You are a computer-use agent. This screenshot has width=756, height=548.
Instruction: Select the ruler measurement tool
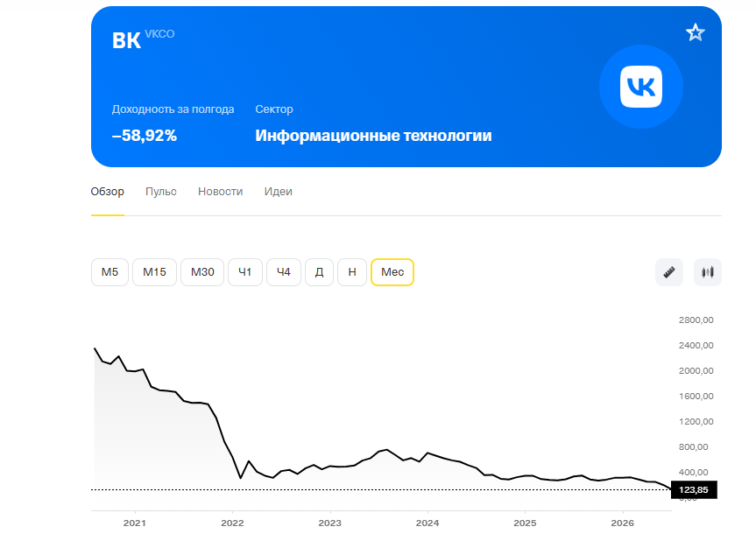[668, 272]
